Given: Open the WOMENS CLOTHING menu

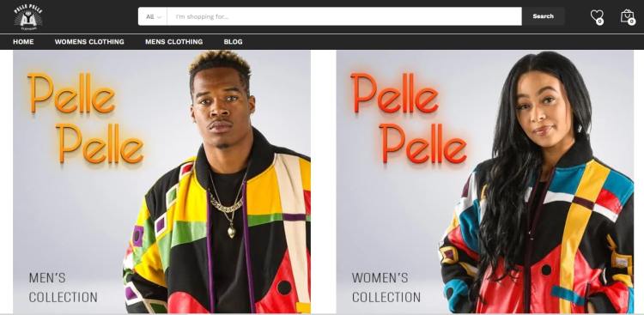Looking at the screenshot, I should pyautogui.click(x=89, y=41).
